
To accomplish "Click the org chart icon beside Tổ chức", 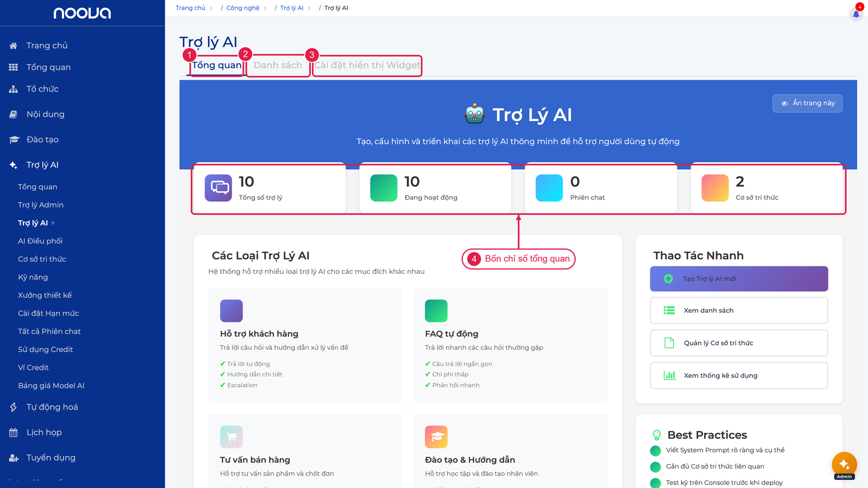I will pos(14,89).
